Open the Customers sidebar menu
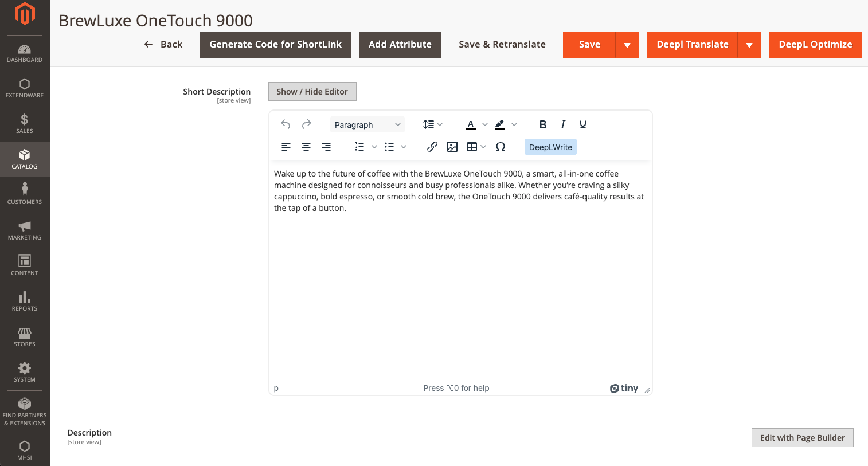Image resolution: width=868 pixels, height=466 pixels. click(x=25, y=195)
